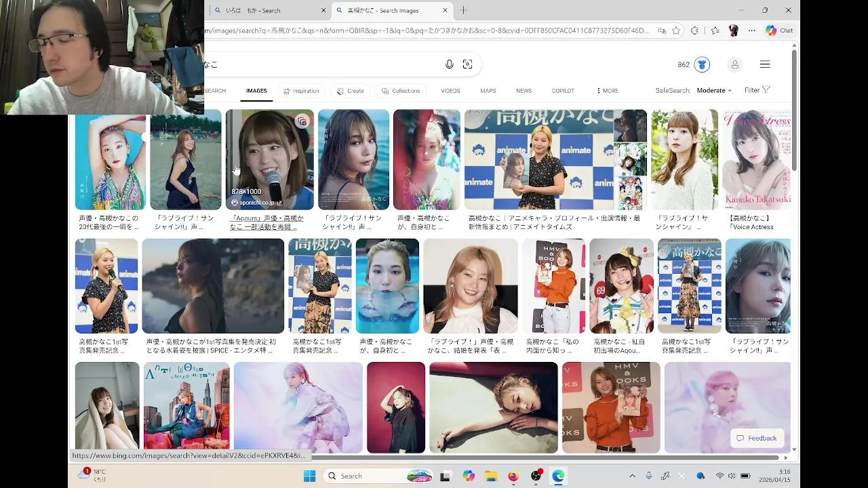Close the 高槻かなこ Search Images tab

click(x=445, y=10)
